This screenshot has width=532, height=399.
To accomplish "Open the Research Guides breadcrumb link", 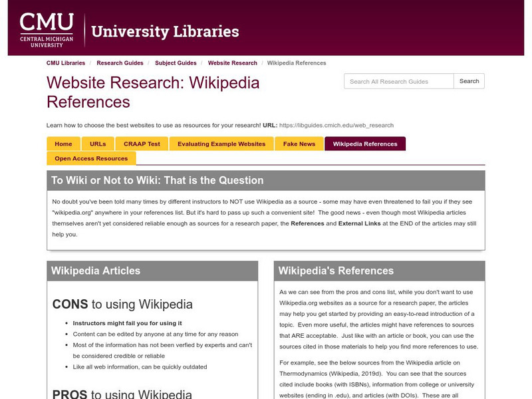I will (x=120, y=63).
